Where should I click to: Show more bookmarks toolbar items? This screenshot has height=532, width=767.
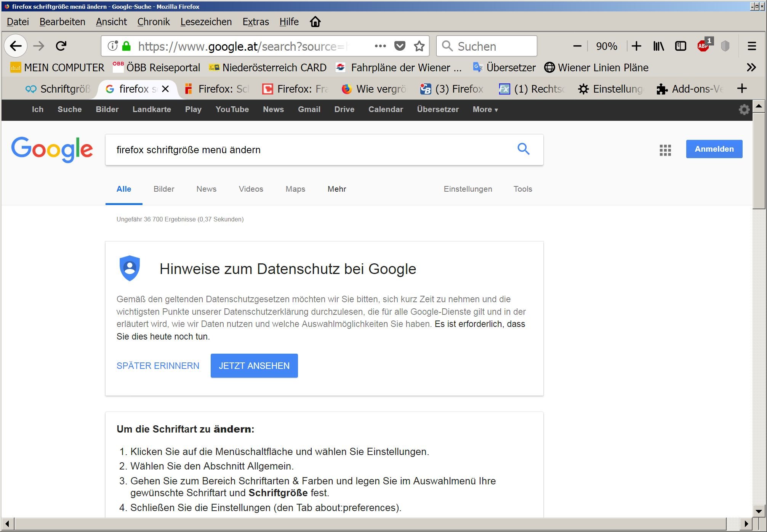point(751,67)
